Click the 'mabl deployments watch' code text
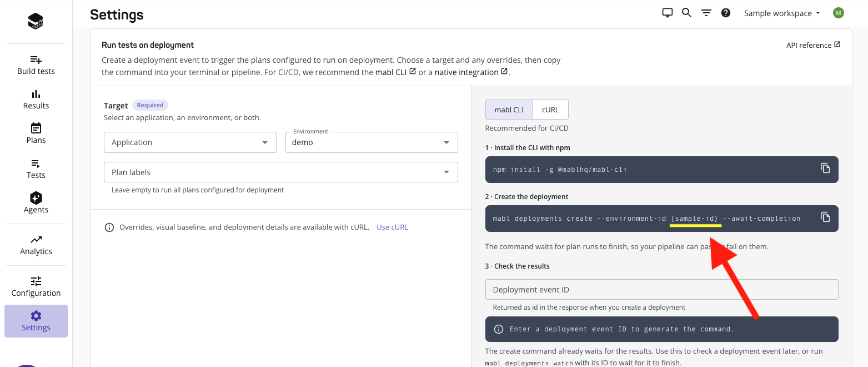 529,364
